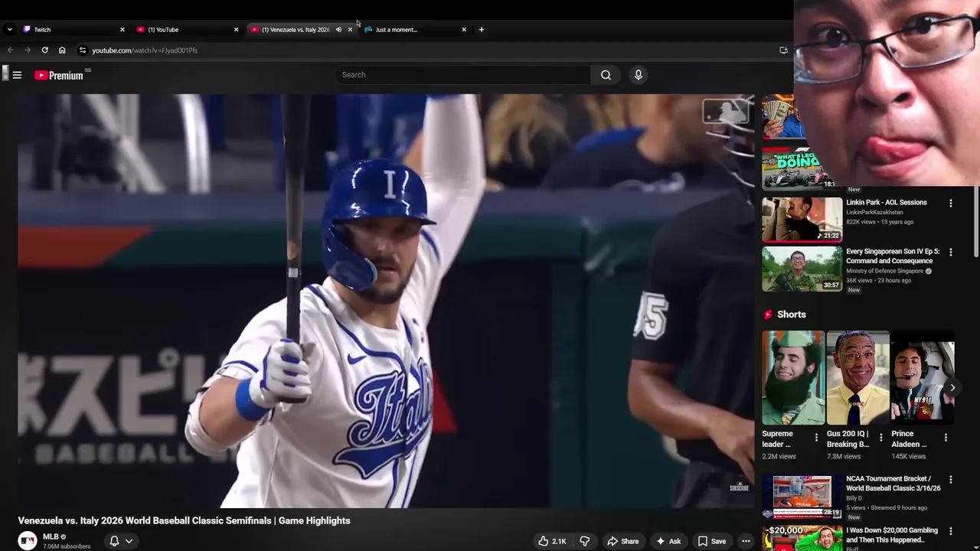This screenshot has height=551, width=980.
Task: Open options for Linkin Park - AOL Sessions
Action: pos(951,204)
